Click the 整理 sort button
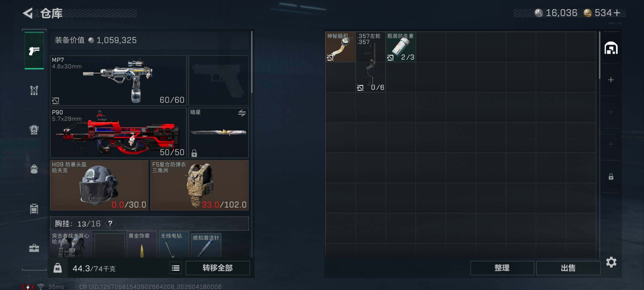This screenshot has width=644, height=290. [502, 268]
